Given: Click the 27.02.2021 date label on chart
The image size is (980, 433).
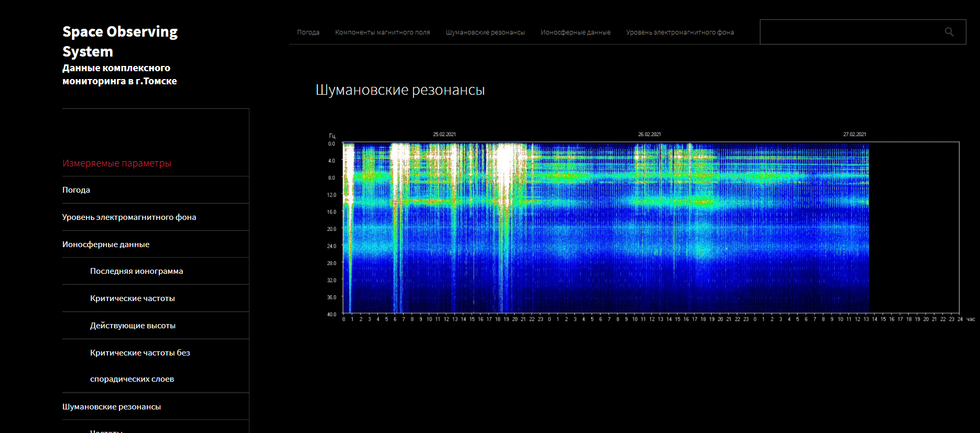Looking at the screenshot, I should [x=855, y=135].
